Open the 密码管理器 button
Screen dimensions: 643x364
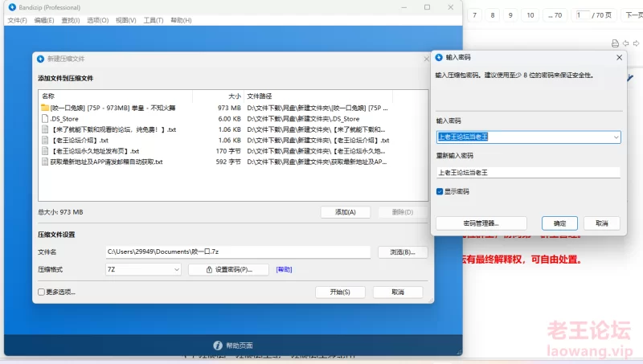pos(481,223)
